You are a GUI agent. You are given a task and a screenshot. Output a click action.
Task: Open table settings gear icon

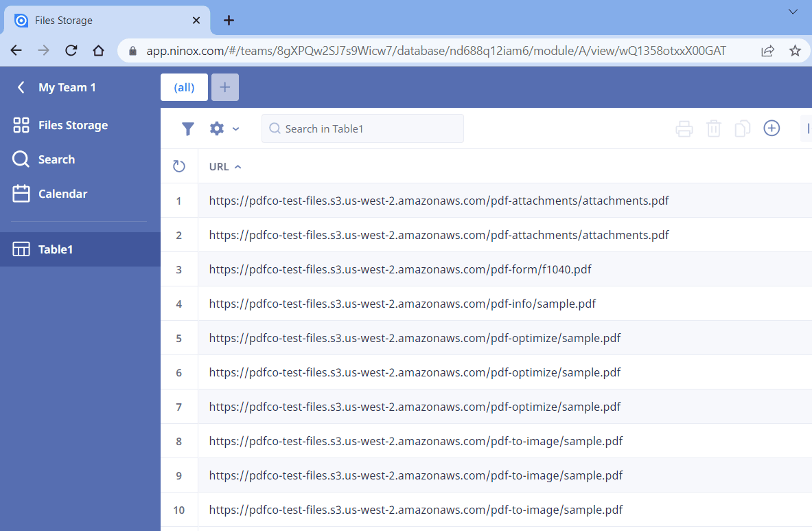coord(217,128)
